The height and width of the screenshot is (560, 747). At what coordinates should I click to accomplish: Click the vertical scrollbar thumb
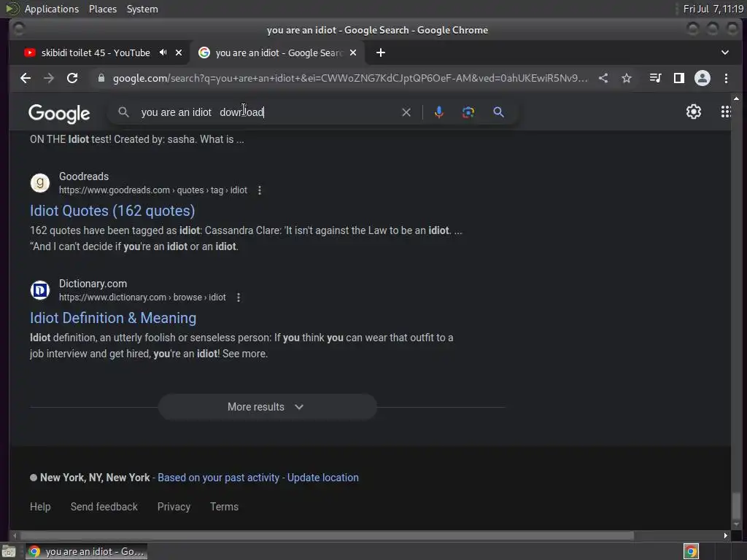[x=737, y=505]
